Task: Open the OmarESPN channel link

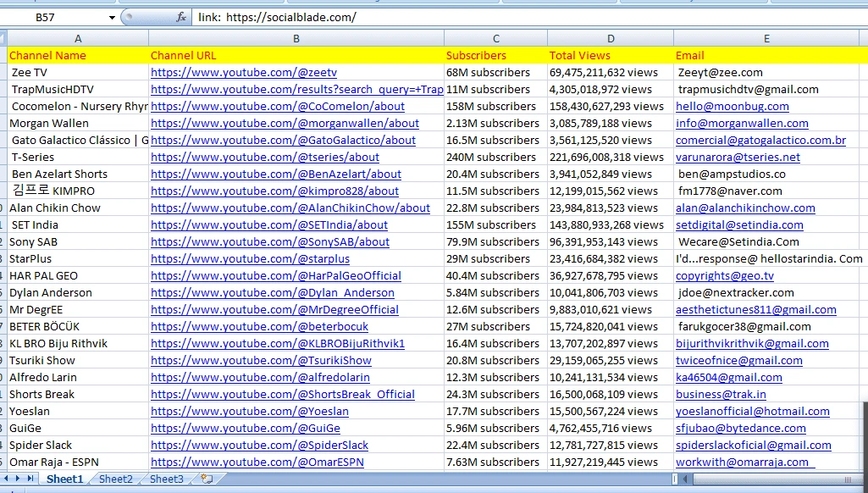Action: point(257,462)
